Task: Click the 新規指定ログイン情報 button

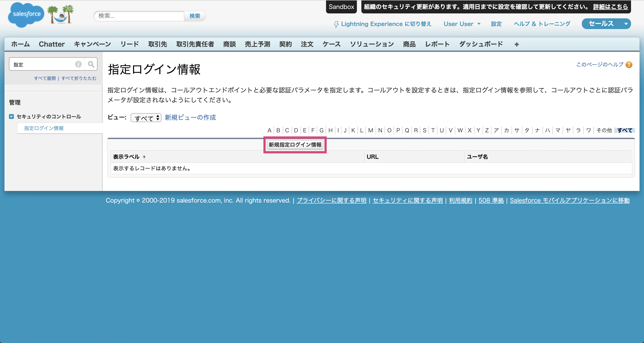Action: coord(295,145)
